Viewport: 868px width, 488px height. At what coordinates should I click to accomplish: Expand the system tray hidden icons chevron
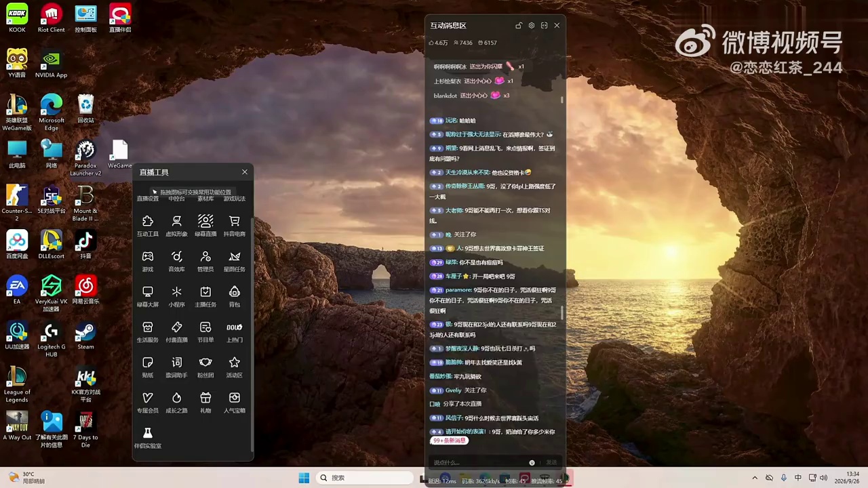(x=755, y=478)
